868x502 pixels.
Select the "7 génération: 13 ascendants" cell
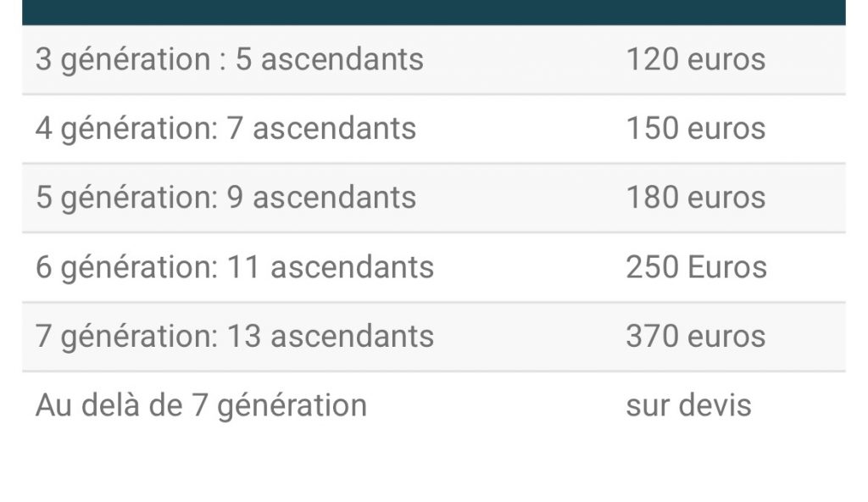point(234,337)
